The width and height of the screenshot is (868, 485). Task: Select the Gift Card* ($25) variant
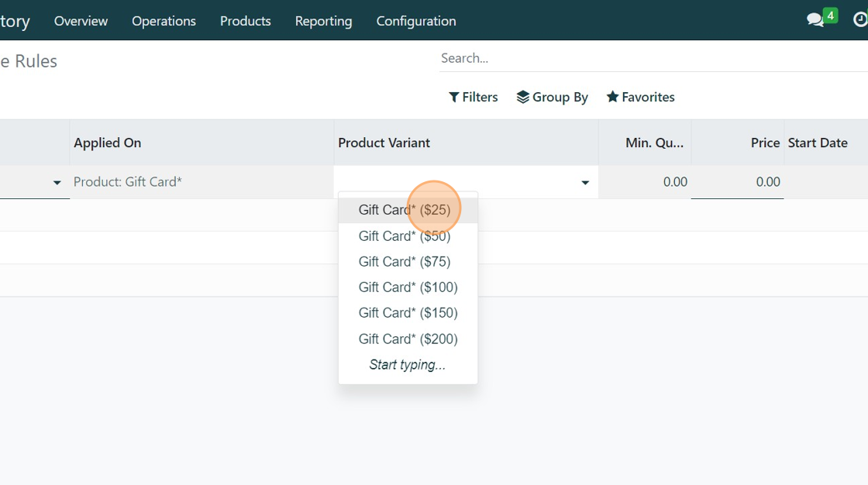click(x=405, y=210)
